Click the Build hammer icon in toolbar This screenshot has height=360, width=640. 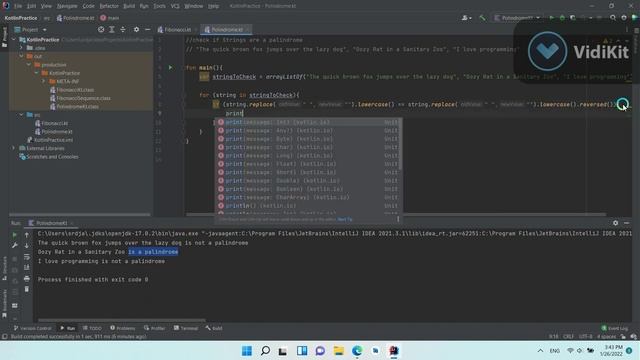482,18
